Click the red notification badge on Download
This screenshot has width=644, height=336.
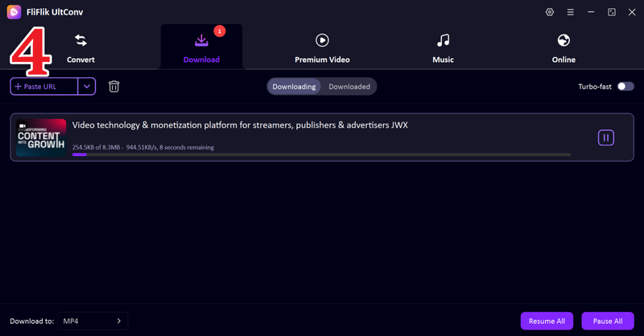pyautogui.click(x=219, y=31)
